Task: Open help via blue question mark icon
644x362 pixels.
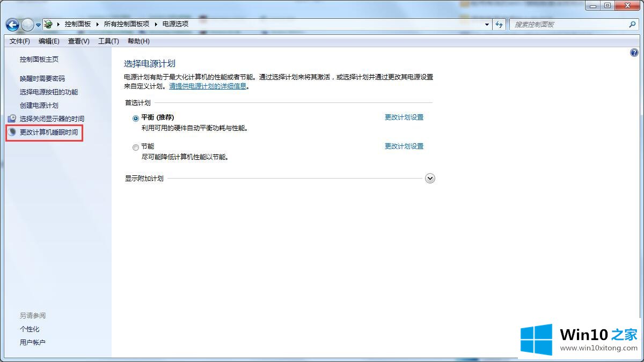Action: [x=634, y=53]
